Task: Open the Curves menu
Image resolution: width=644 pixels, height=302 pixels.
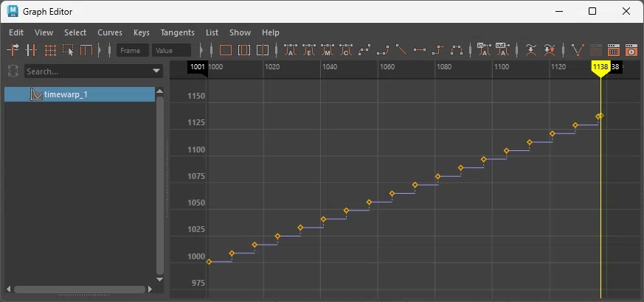Action: point(110,32)
